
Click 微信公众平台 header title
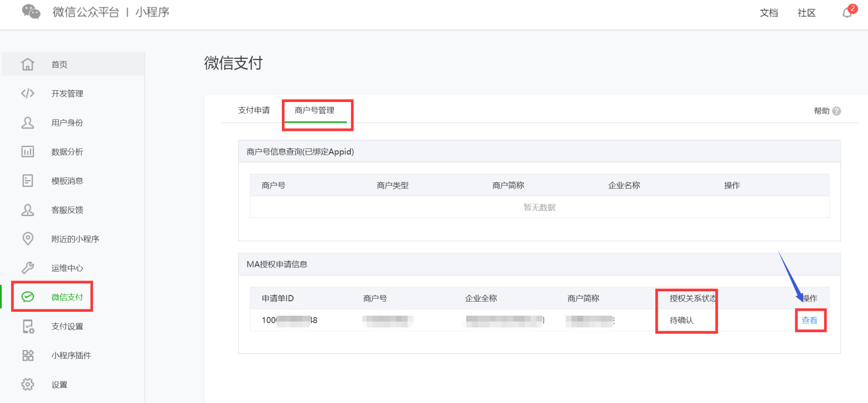pyautogui.click(x=86, y=12)
